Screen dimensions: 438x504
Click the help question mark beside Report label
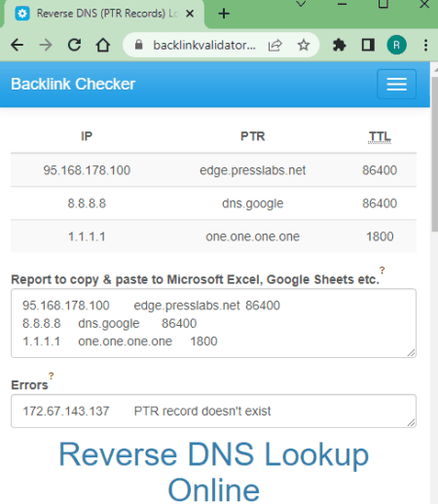click(383, 270)
